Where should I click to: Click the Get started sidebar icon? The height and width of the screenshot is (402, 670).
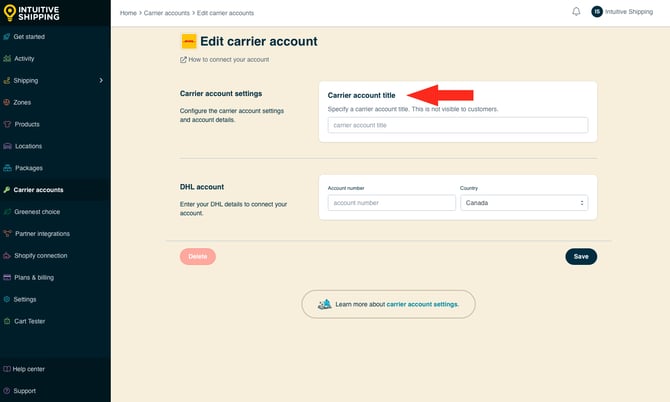(6, 37)
